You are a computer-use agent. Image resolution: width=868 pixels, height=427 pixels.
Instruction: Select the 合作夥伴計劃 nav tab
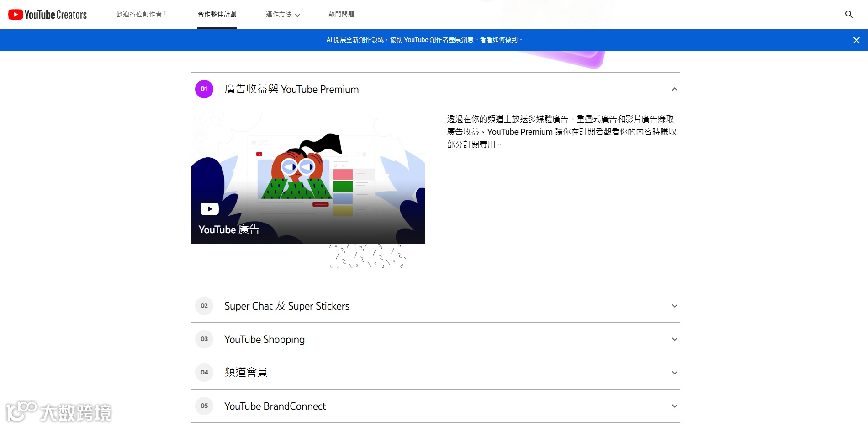[217, 15]
